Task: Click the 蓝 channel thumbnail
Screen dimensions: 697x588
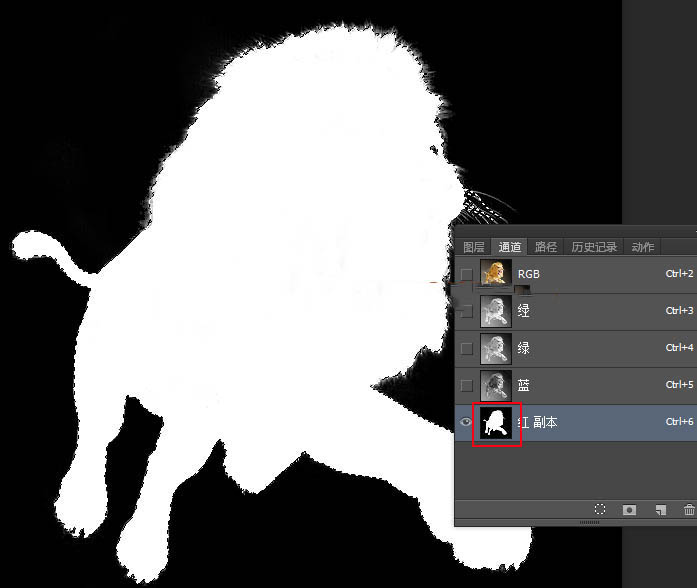Action: (x=496, y=385)
